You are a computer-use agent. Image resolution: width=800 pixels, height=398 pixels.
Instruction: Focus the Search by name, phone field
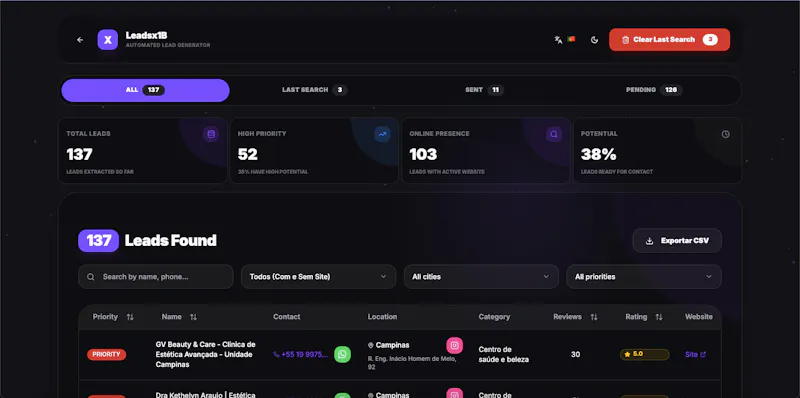coord(156,277)
